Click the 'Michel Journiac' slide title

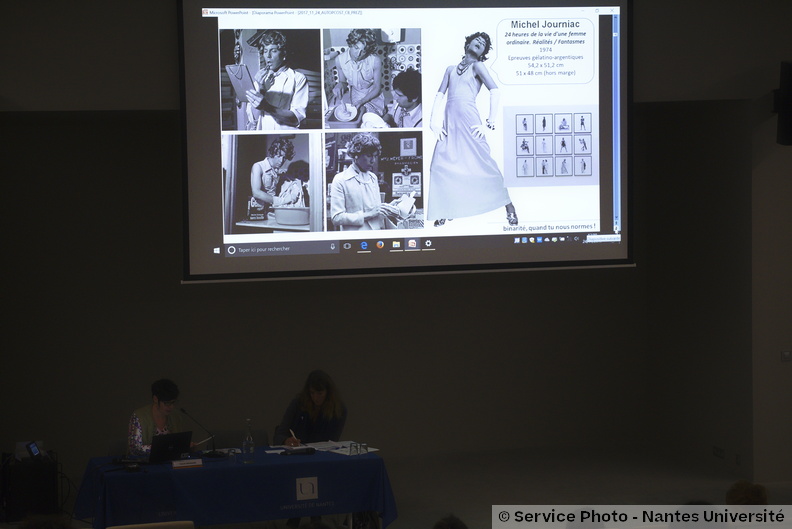(545, 24)
